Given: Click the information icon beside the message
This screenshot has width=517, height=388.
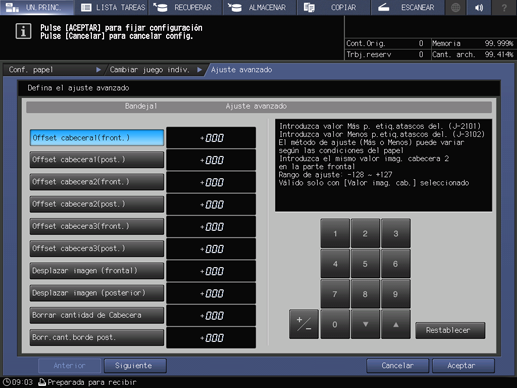Looking at the screenshot, I should [23, 31].
